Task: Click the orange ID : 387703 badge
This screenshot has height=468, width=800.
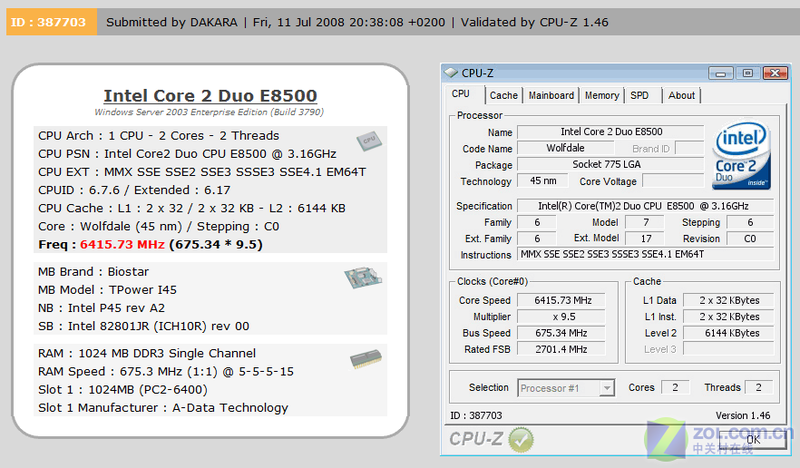Action: [51, 22]
